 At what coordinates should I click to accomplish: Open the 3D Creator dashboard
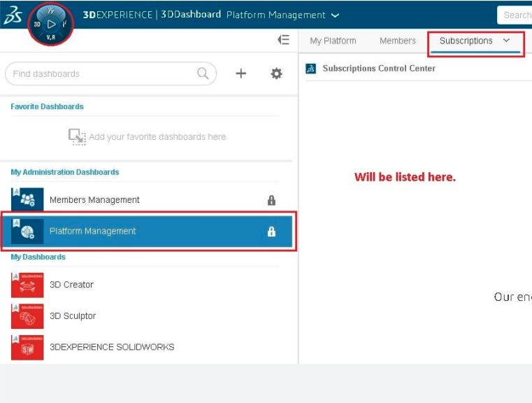pyautogui.click(x=147, y=285)
